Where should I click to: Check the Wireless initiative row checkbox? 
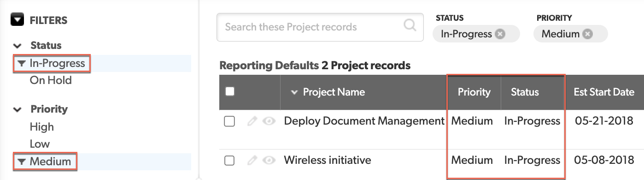229,161
